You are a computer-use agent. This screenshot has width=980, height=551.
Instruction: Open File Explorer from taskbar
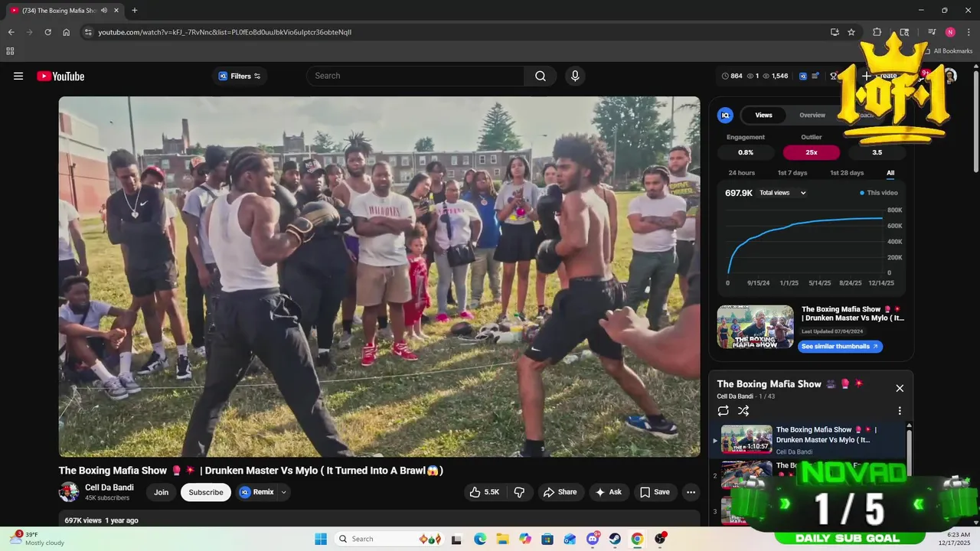pyautogui.click(x=502, y=539)
